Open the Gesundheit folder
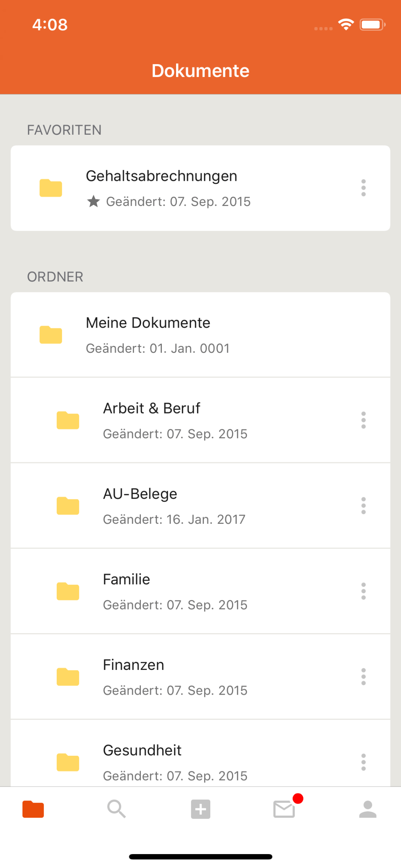401x868 pixels. point(142,751)
